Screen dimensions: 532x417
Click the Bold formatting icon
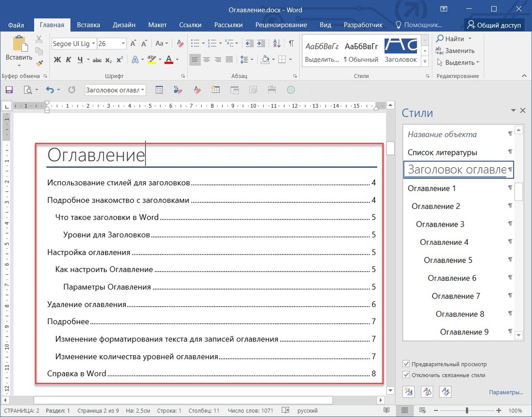tap(57, 60)
